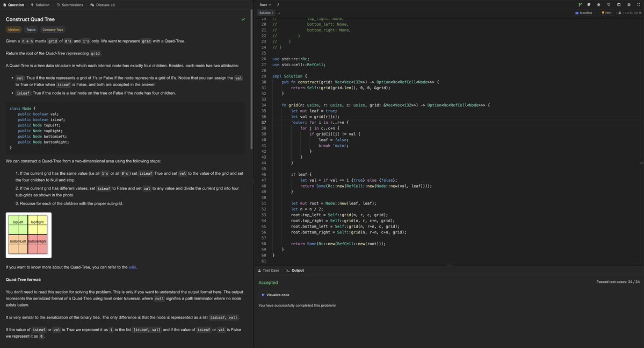Click the 'impl Solution {' code line
The width and height of the screenshot is (644, 348).
click(289, 76)
